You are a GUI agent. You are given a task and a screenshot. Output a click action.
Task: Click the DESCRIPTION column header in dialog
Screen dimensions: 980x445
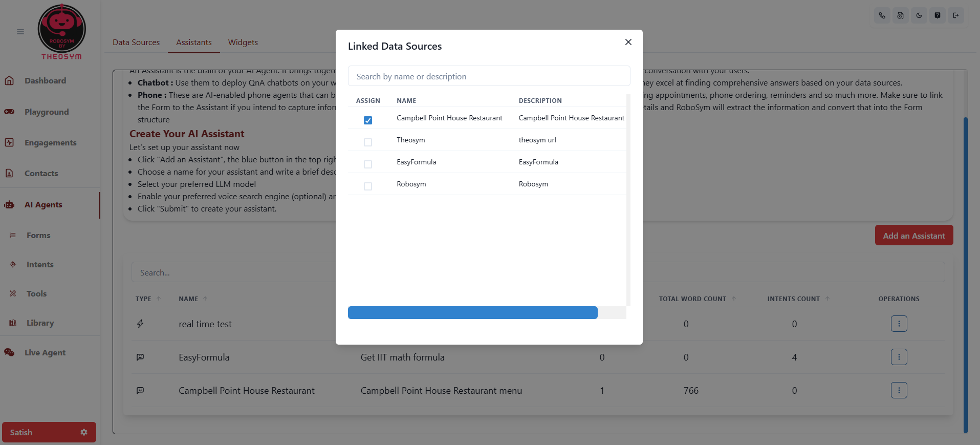point(540,101)
